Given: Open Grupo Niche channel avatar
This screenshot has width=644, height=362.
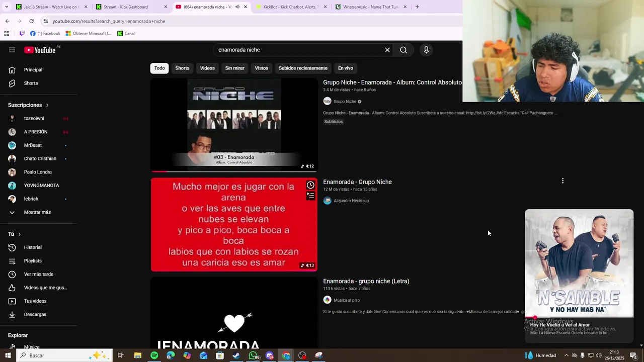Looking at the screenshot, I should click(x=327, y=101).
